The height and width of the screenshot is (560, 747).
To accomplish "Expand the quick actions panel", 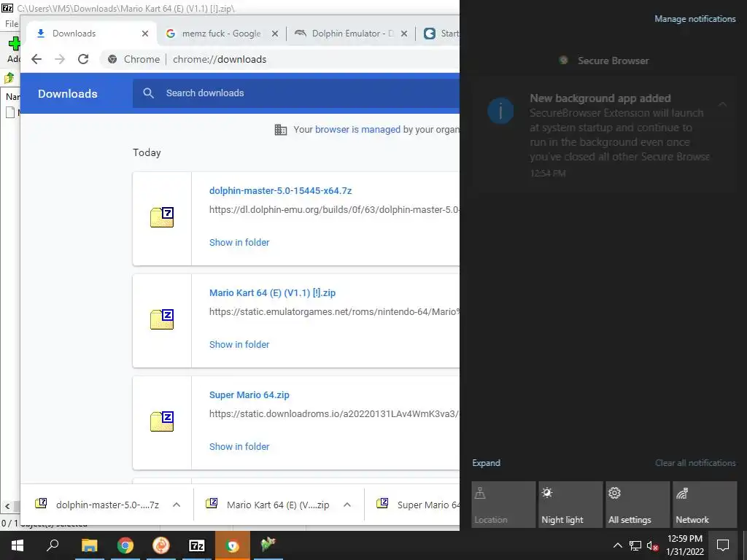I will coord(486,463).
